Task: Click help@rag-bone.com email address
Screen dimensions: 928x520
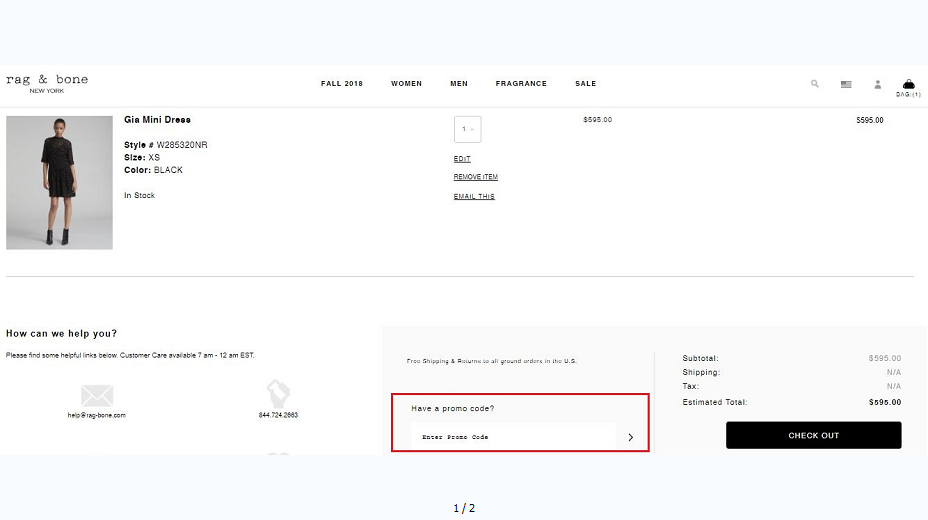Action: [x=96, y=415]
